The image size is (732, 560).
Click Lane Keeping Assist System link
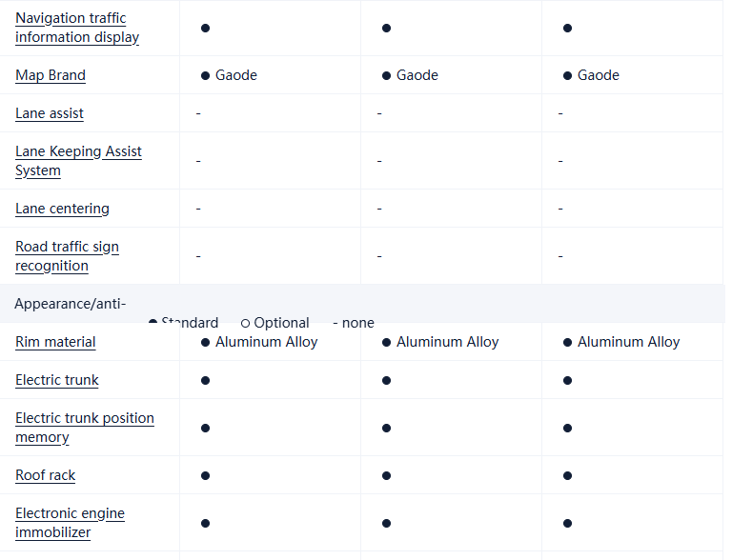click(x=78, y=161)
